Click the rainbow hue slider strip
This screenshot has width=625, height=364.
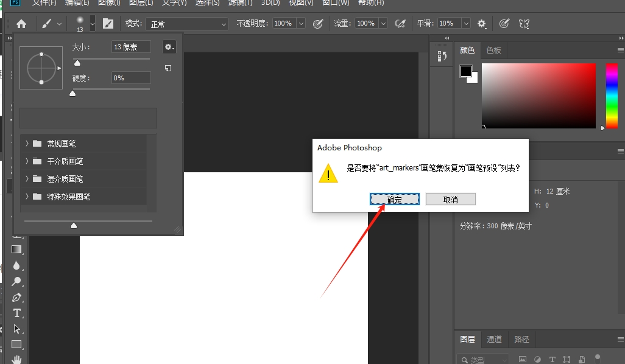(611, 94)
